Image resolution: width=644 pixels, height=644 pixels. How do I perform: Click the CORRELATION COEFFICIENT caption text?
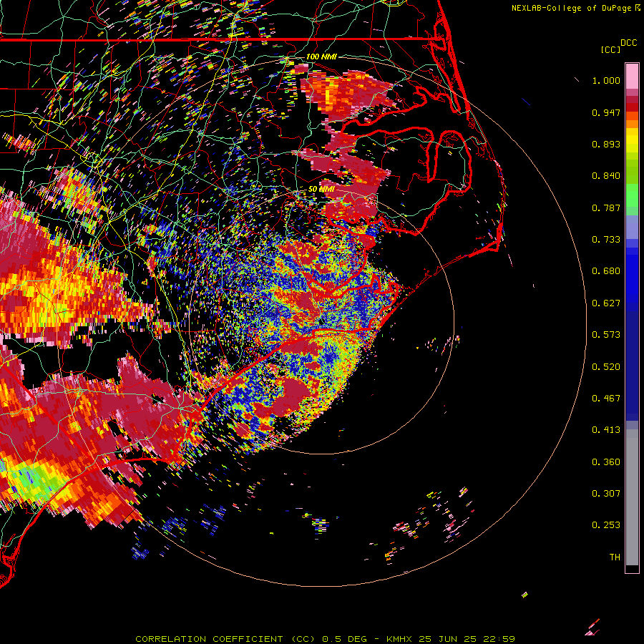pos(209,639)
